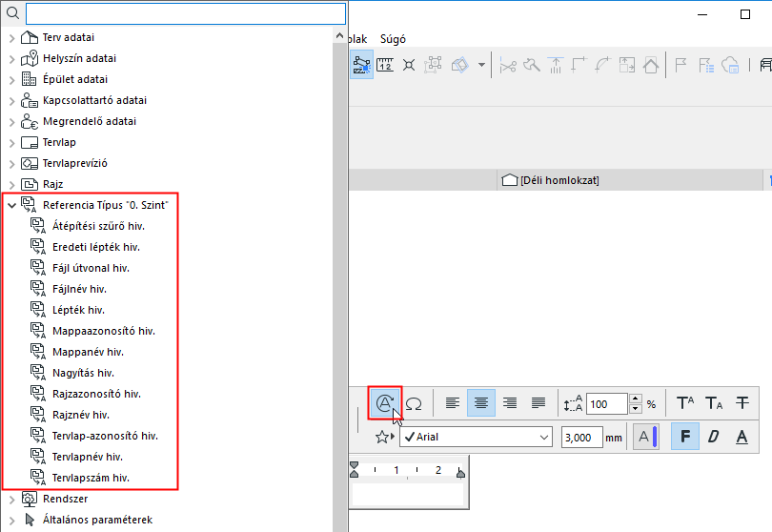Click the Megrendelő adatai client icon

(x=30, y=121)
